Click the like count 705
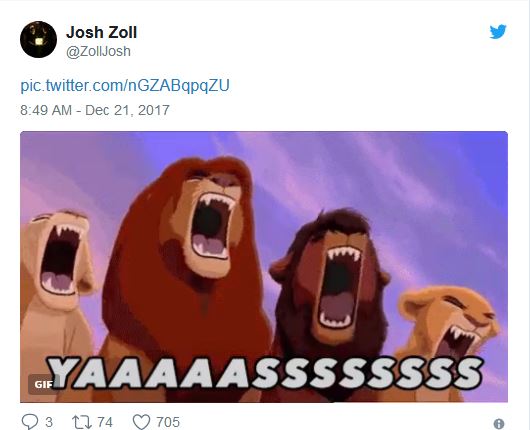530x430 pixels. [168, 422]
